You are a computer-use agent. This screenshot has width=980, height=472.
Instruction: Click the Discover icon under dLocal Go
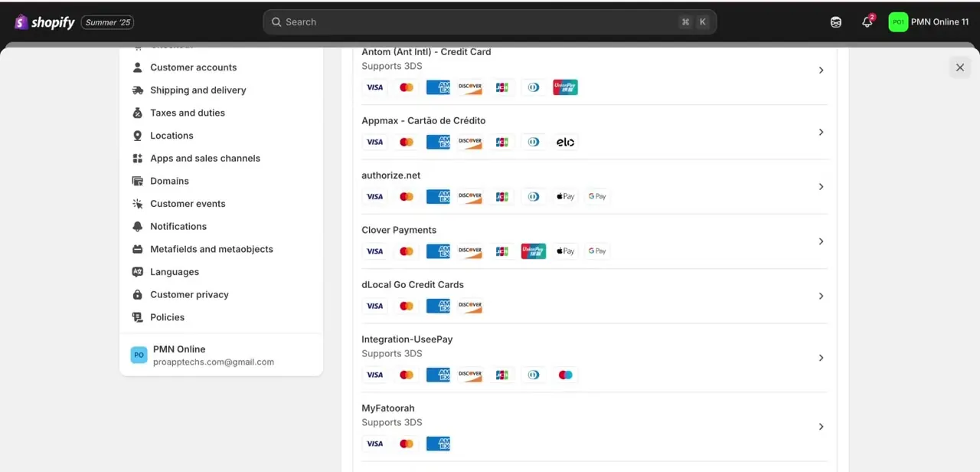(x=470, y=306)
